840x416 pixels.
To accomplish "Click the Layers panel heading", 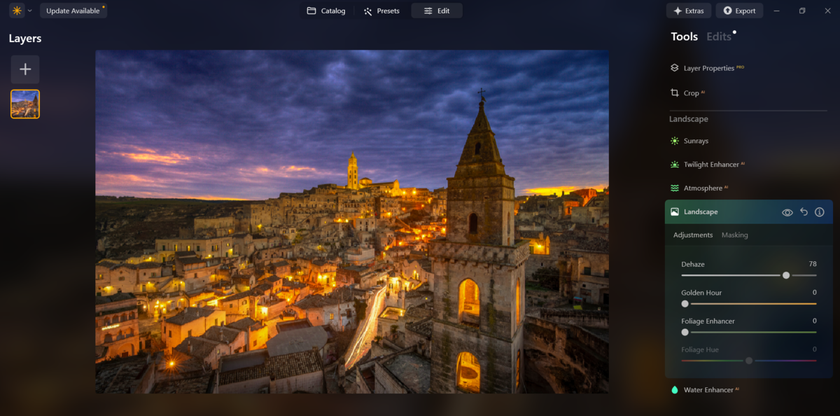I will coord(25,39).
